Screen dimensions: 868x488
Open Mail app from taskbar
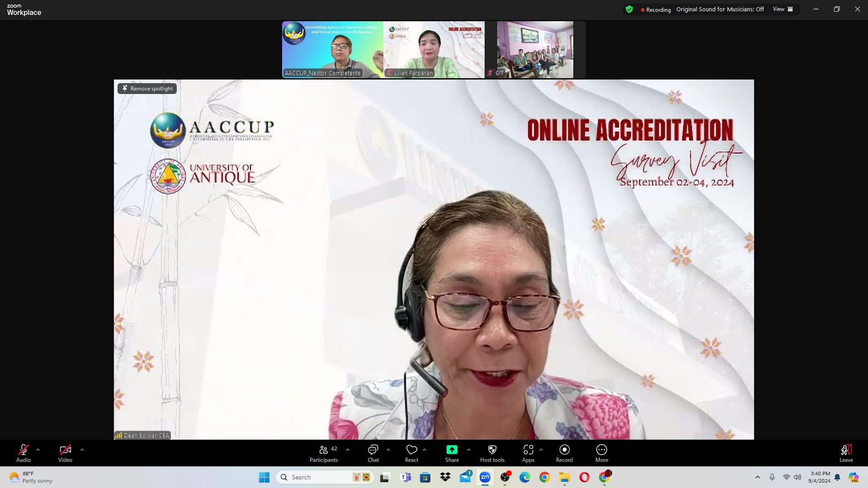tap(466, 477)
